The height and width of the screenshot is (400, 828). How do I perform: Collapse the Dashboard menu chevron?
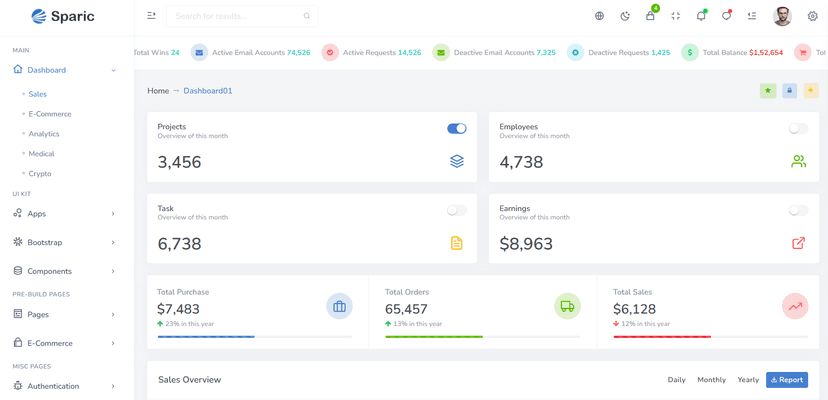tap(113, 70)
